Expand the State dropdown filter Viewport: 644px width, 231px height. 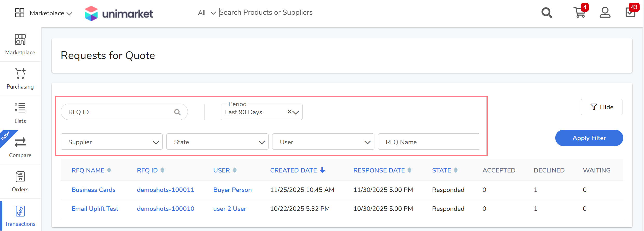[x=217, y=142]
